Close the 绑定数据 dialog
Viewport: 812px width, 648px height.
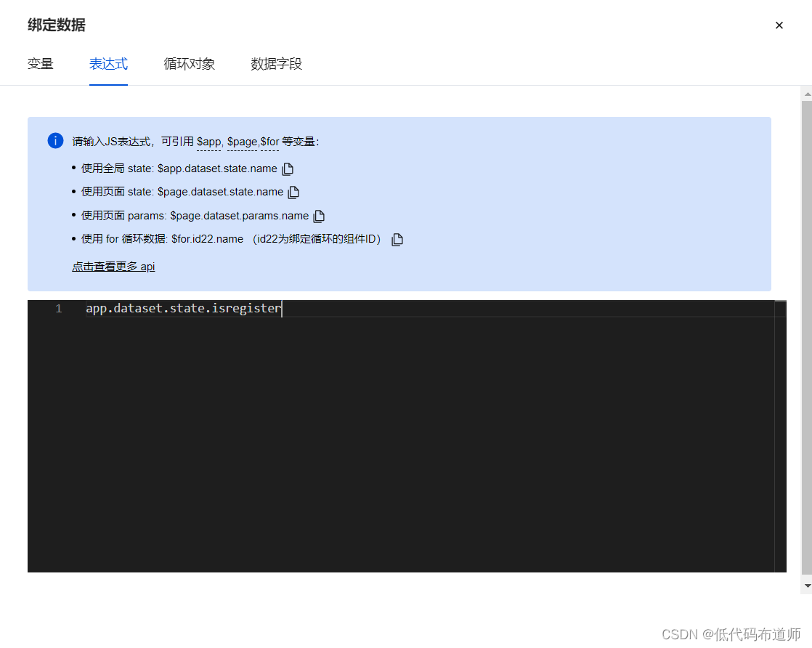[779, 25]
